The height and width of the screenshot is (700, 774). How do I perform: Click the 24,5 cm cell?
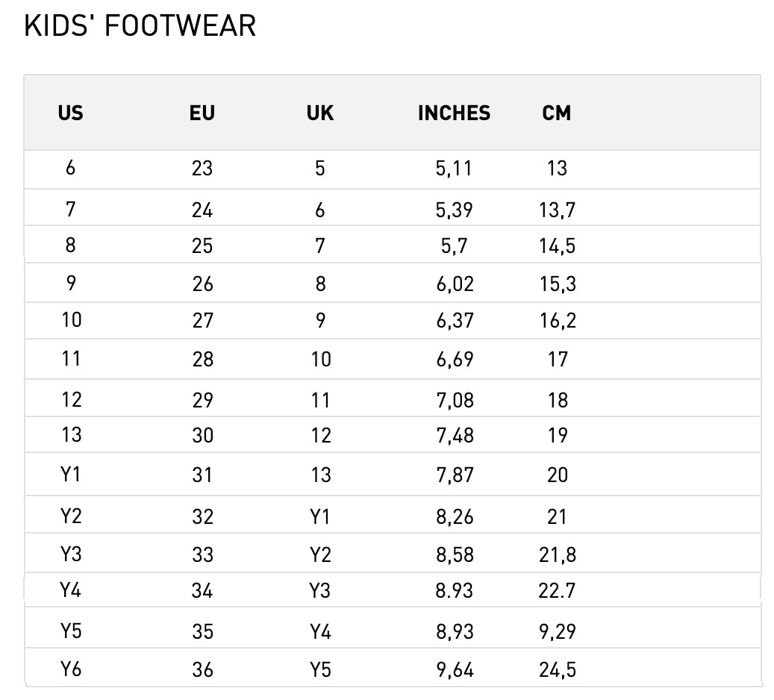click(x=558, y=670)
